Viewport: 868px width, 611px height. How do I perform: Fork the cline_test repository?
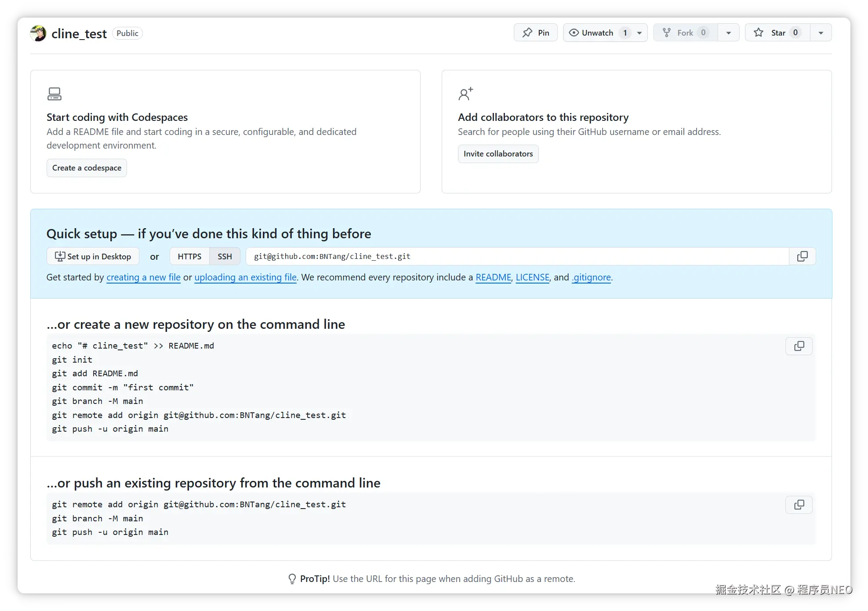tap(685, 33)
